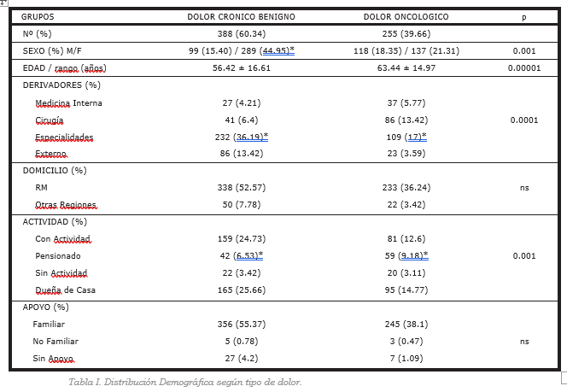Click the grammar-flagged text (44.95)*
The width and height of the screenshot is (567, 392).
pos(277,51)
